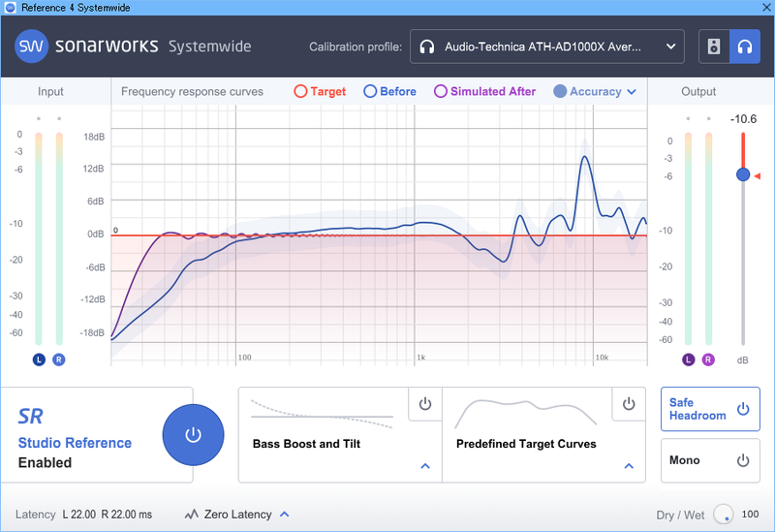Expand the Accuracy options chevron
Screen dimensions: 775x532
tap(632, 92)
